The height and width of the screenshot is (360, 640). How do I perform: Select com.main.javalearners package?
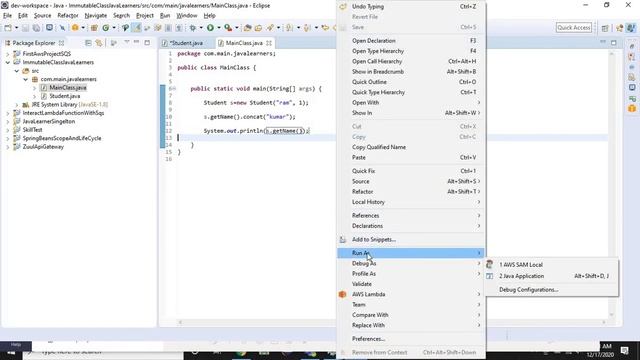click(69, 79)
